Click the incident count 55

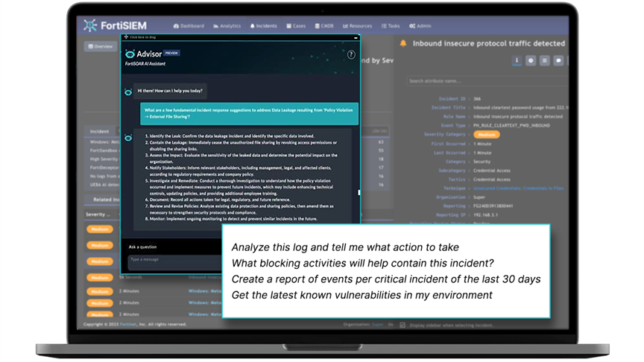[381, 150]
